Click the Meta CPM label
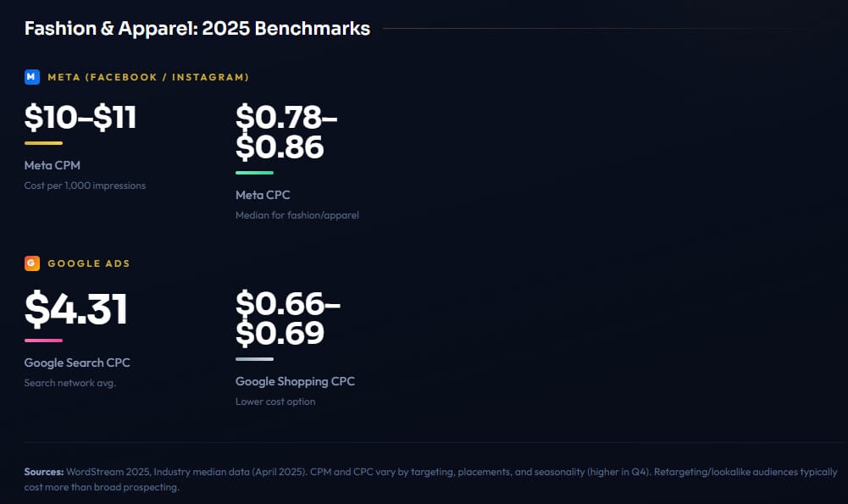Screen dimensions: 848x504 point(52,165)
